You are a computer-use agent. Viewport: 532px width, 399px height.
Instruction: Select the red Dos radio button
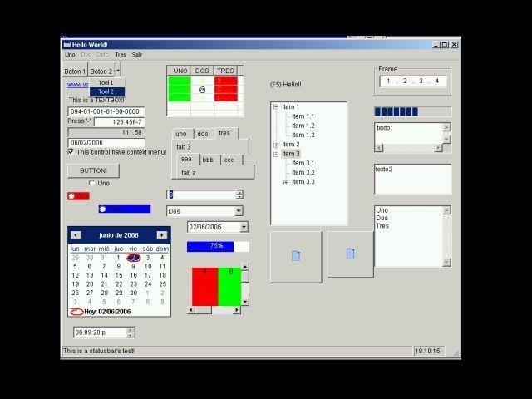71,196
